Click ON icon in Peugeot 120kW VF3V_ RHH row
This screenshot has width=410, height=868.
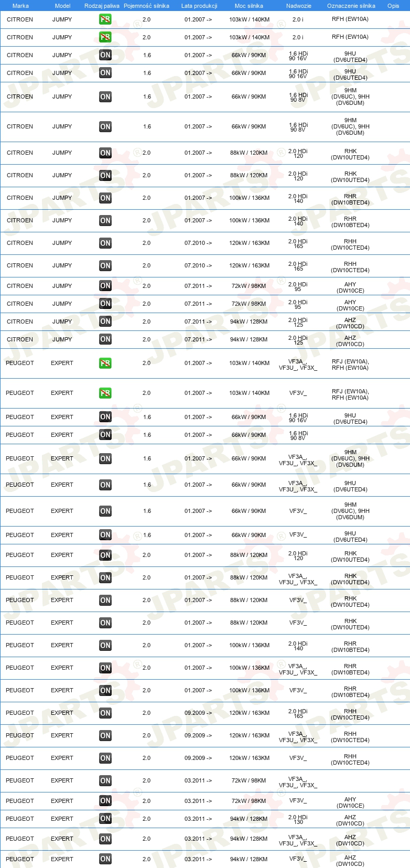pyautogui.click(x=105, y=758)
